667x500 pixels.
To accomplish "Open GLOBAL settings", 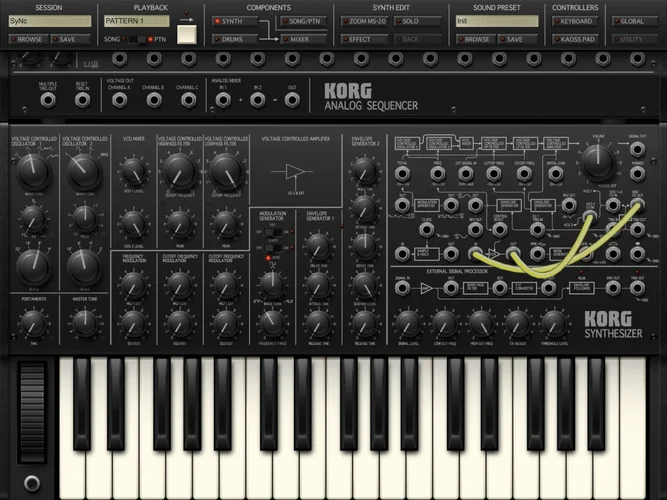I will (x=635, y=21).
